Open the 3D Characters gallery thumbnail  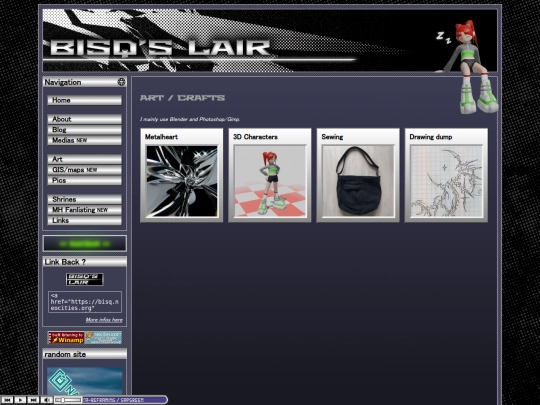click(270, 181)
